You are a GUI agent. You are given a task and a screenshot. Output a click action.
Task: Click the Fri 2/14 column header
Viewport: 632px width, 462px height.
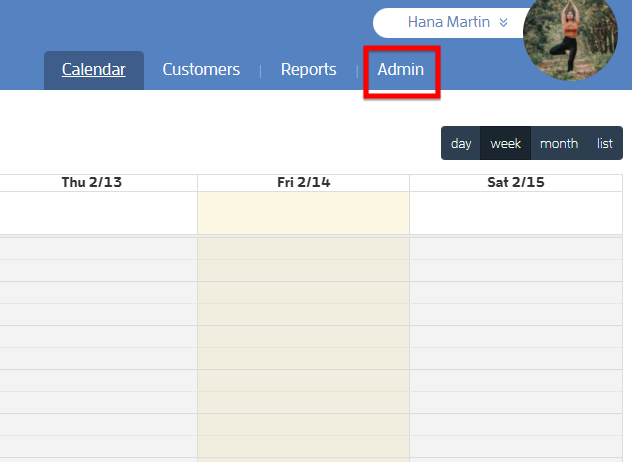coord(304,183)
